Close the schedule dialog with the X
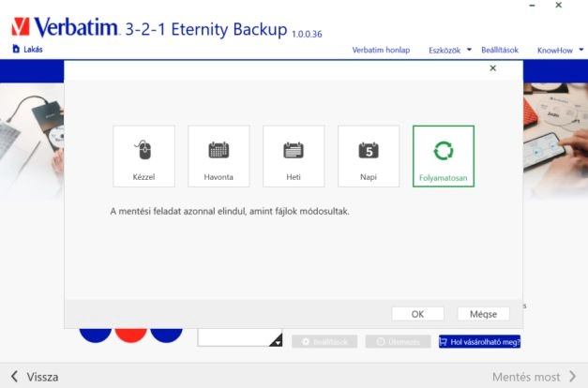This screenshot has height=388, width=588. (x=492, y=67)
